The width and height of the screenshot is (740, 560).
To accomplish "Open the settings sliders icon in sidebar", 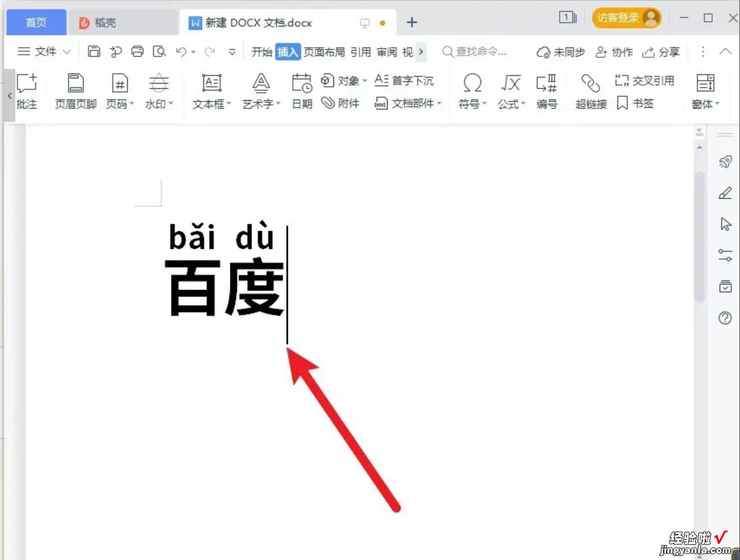I will (x=725, y=255).
